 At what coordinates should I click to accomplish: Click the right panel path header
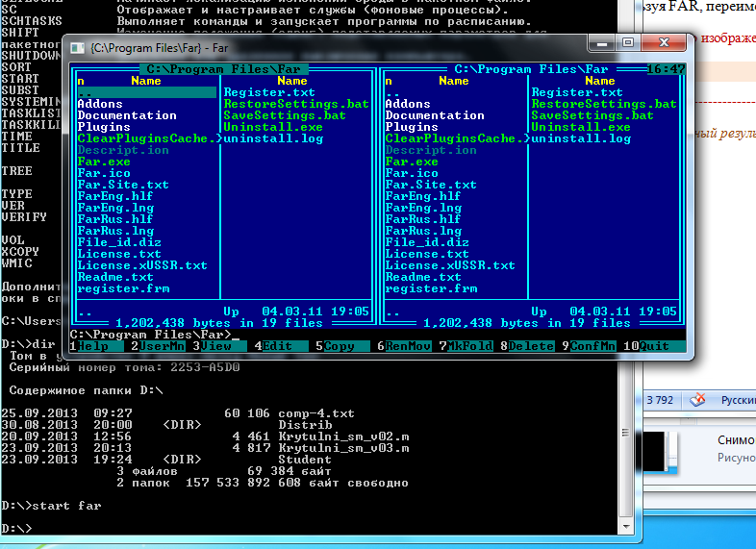(531, 69)
